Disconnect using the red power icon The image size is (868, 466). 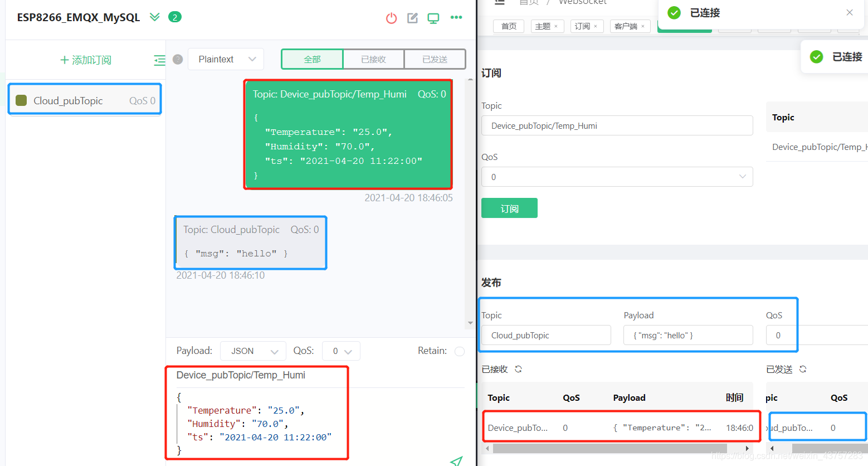[391, 18]
